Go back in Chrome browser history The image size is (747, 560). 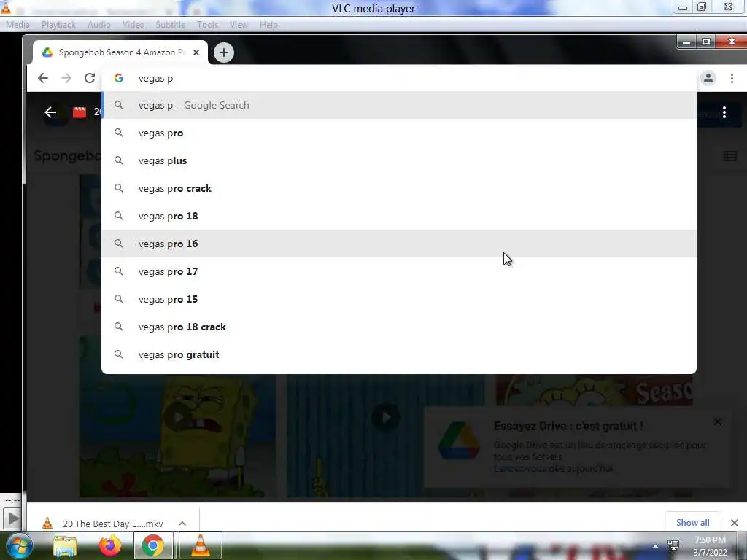tap(43, 78)
